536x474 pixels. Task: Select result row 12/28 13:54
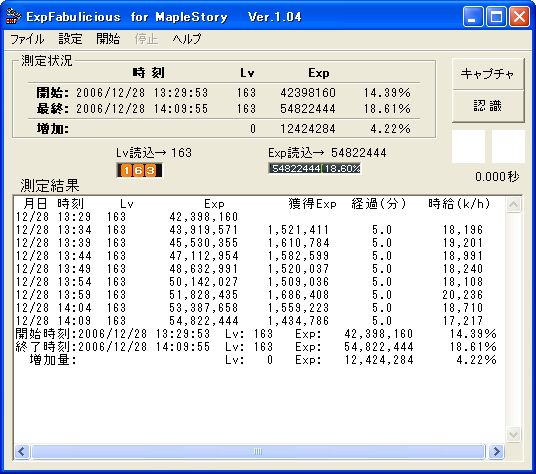click(250, 282)
